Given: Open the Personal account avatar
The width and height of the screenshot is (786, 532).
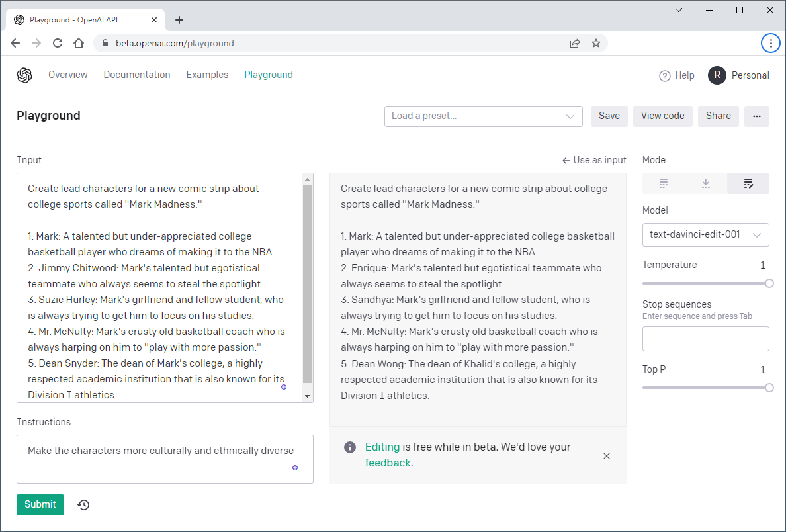Looking at the screenshot, I should coord(717,75).
